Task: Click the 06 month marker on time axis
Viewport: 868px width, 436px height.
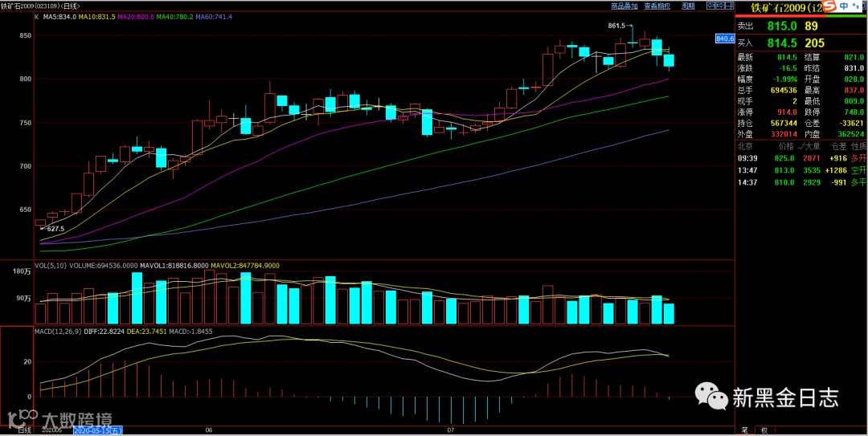Action: [209, 430]
